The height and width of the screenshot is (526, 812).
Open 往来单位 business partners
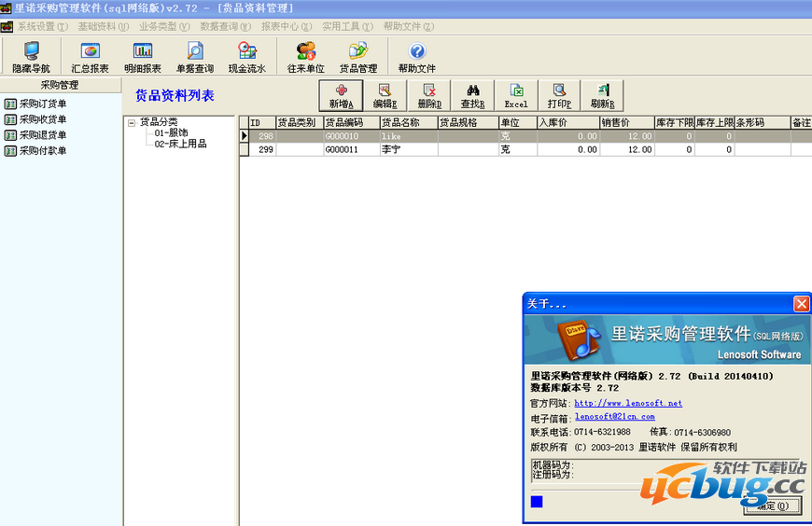305,57
